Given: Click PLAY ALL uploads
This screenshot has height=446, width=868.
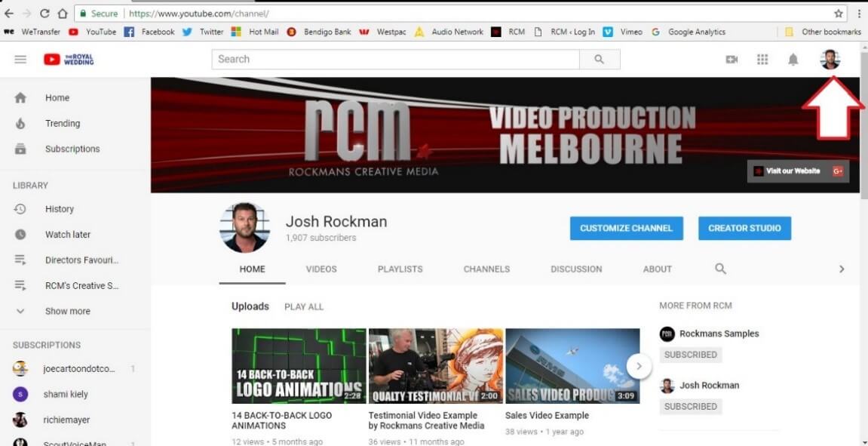Looking at the screenshot, I should coord(304,307).
